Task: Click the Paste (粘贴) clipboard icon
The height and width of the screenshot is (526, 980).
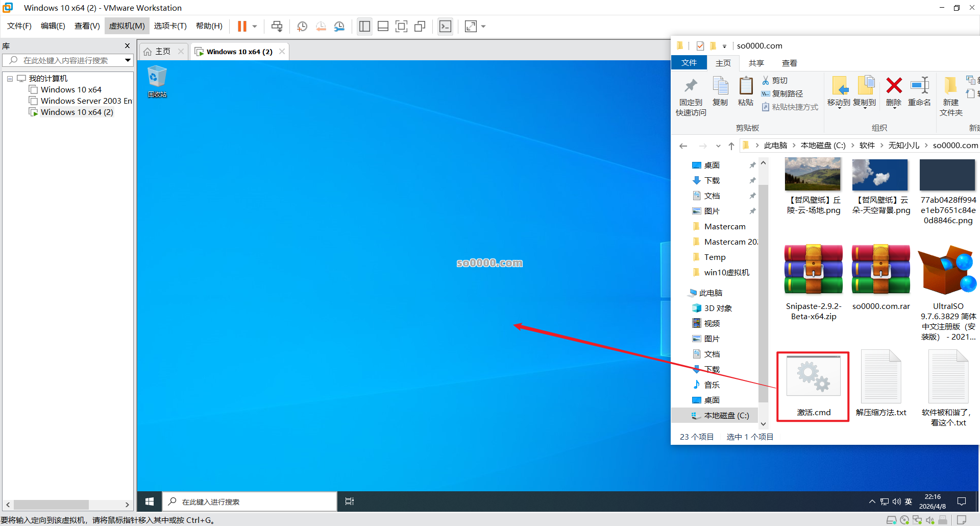Action: coord(746,86)
